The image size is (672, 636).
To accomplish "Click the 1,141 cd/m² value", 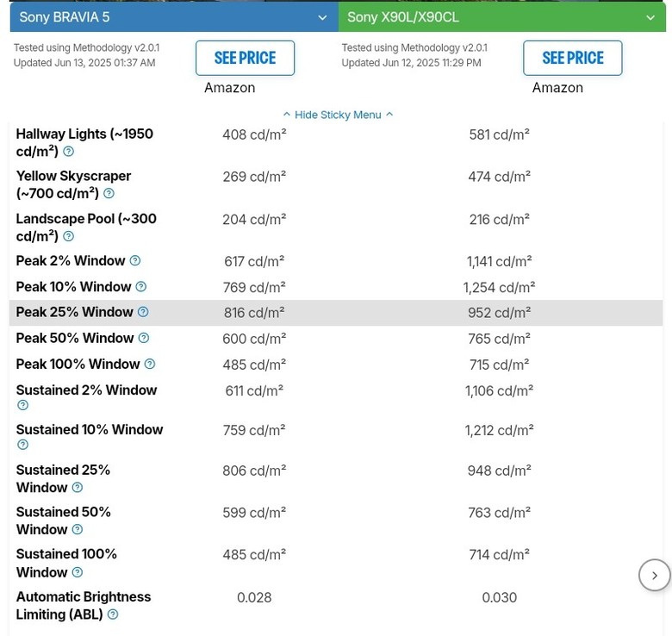I will pos(500,261).
